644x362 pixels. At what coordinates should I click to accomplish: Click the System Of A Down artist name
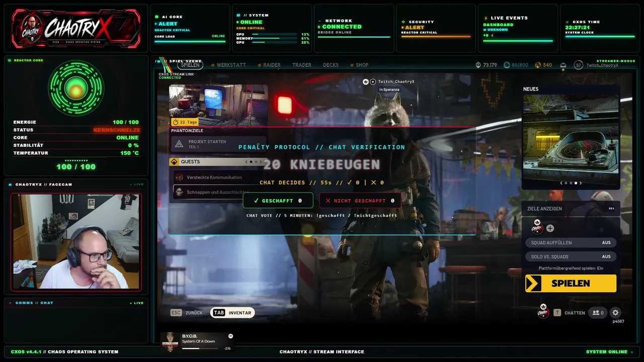tap(198, 341)
